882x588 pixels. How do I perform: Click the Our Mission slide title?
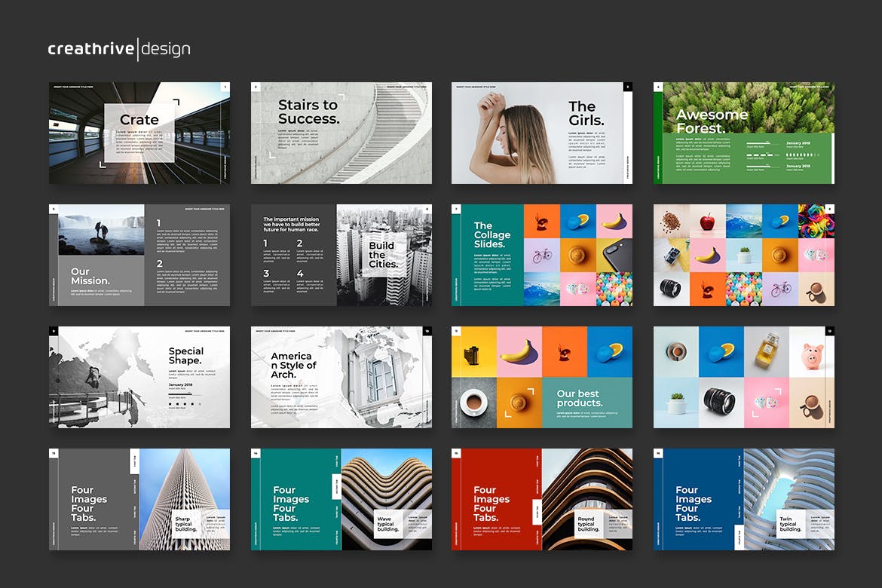point(90,276)
